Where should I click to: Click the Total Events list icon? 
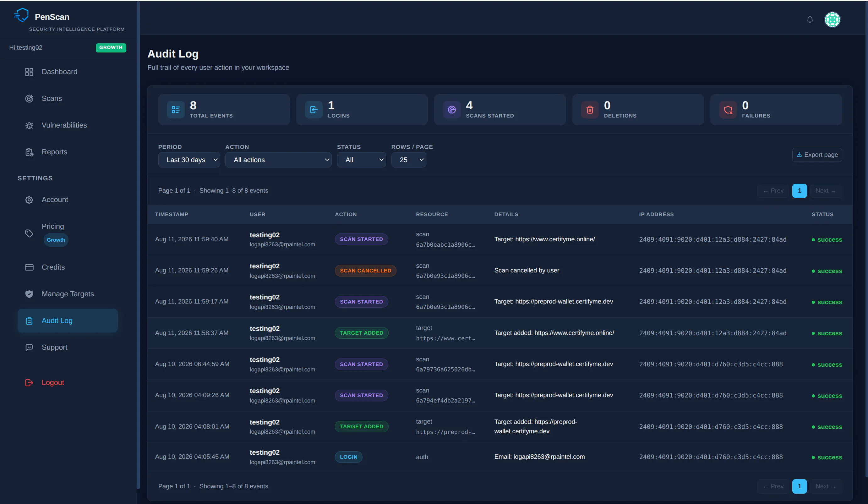pos(176,110)
